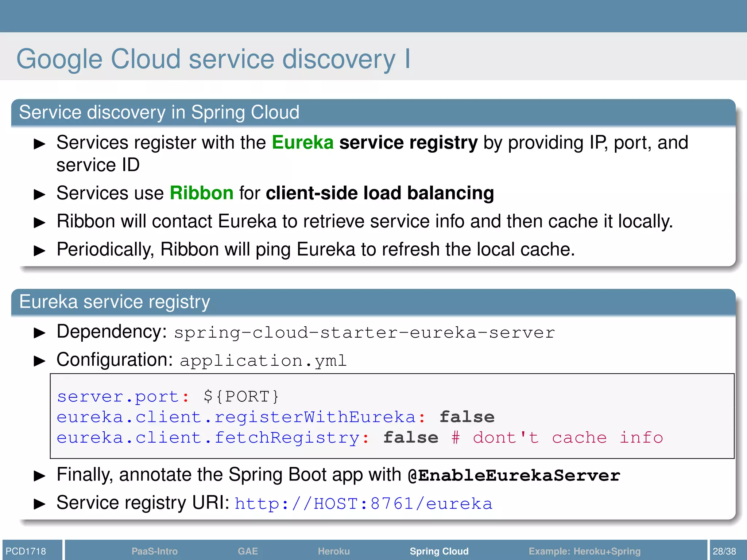Open the http://HOST:8761/eureka registry link
Screen dimensions: 747x560
tap(363, 503)
